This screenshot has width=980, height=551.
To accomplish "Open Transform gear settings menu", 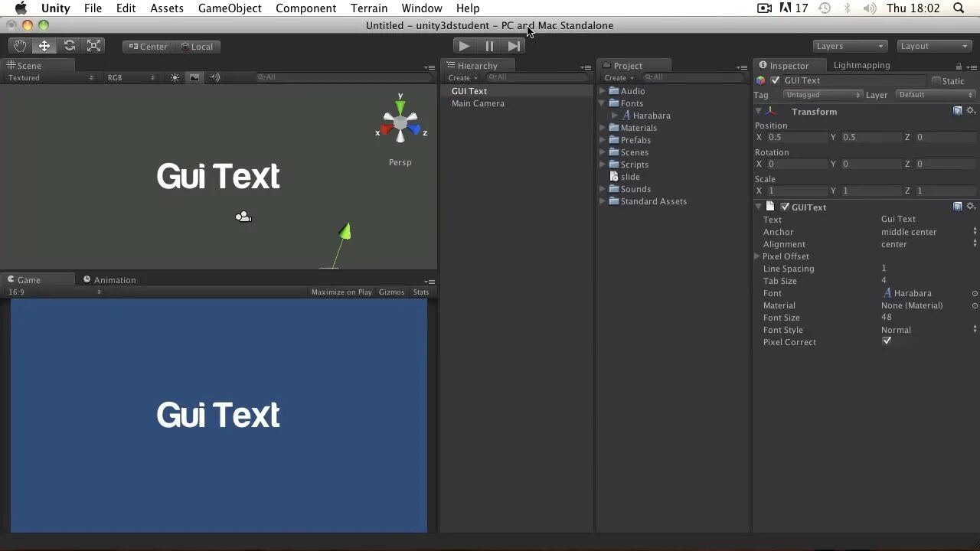I will point(971,111).
